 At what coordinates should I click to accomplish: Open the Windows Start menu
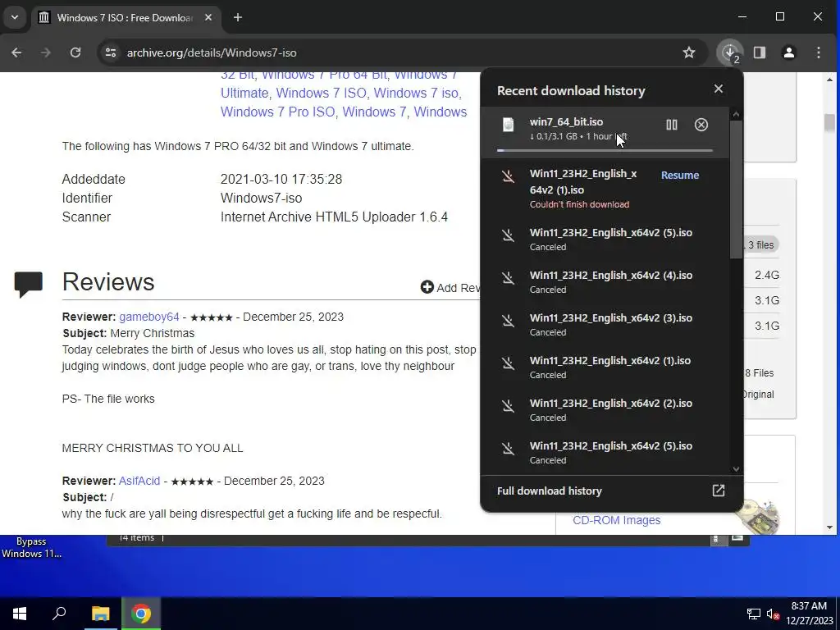point(20,614)
